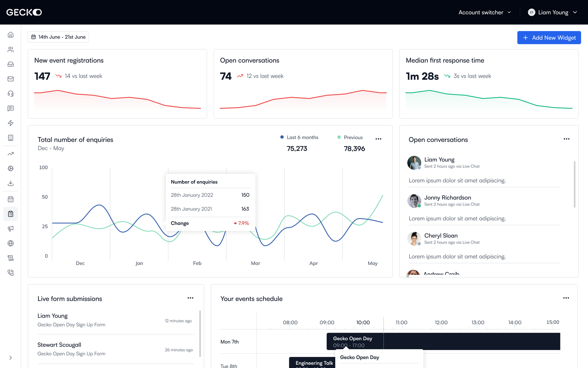Click the 3s vs last week trend indicator
Screen dimensions: 588x368
tap(467, 76)
